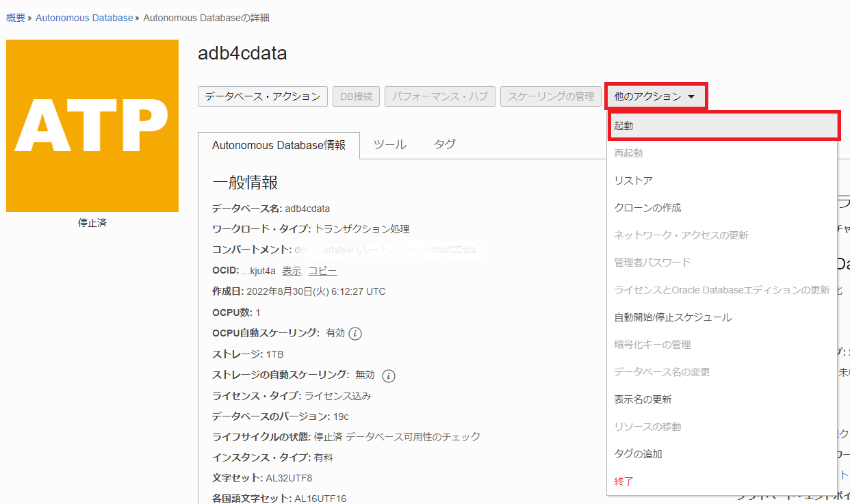This screenshot has width=850, height=504.
Task: Select 再起動 menu entry
Action: click(x=722, y=153)
